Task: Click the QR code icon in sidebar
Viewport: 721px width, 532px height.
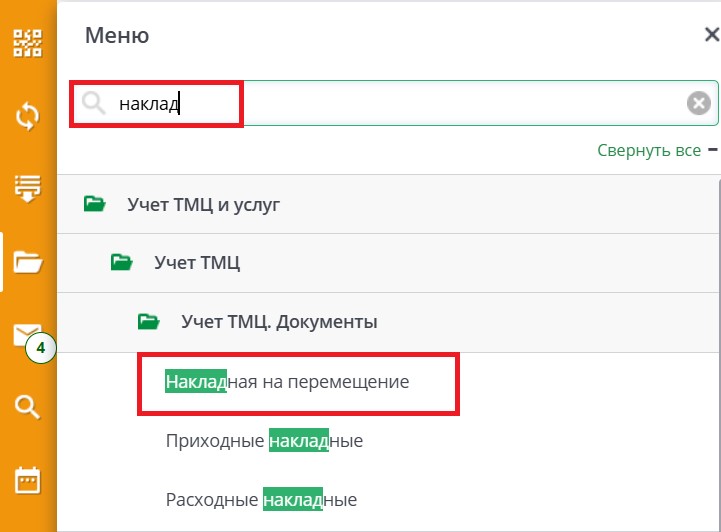Action: (27, 42)
